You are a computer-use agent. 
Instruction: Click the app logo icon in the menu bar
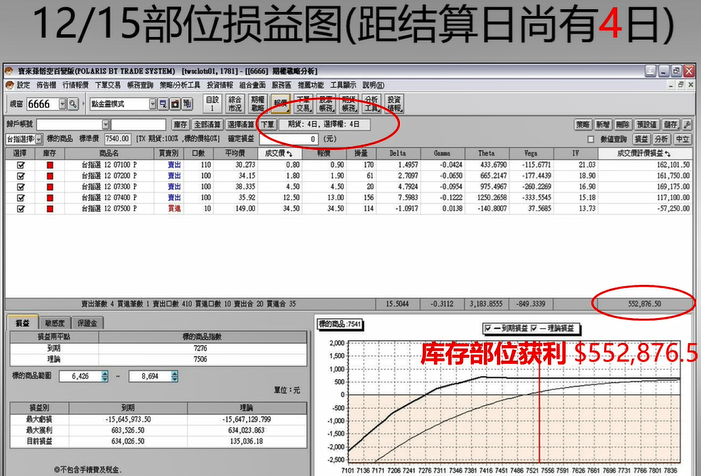point(10,85)
